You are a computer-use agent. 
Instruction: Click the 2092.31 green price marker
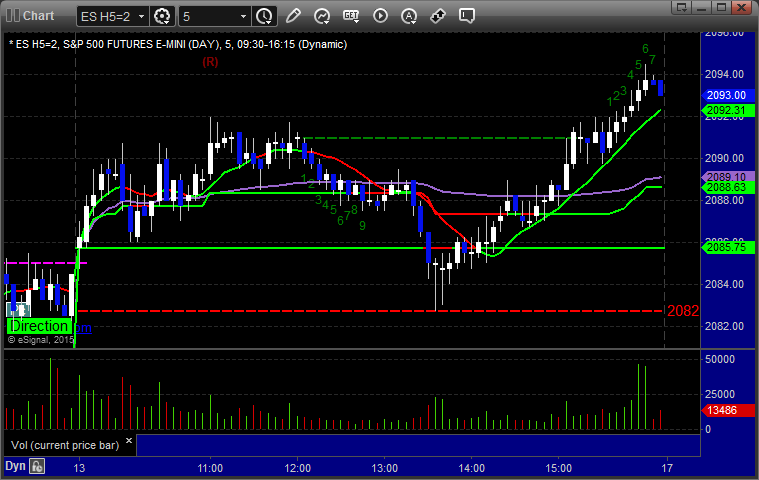[728, 111]
